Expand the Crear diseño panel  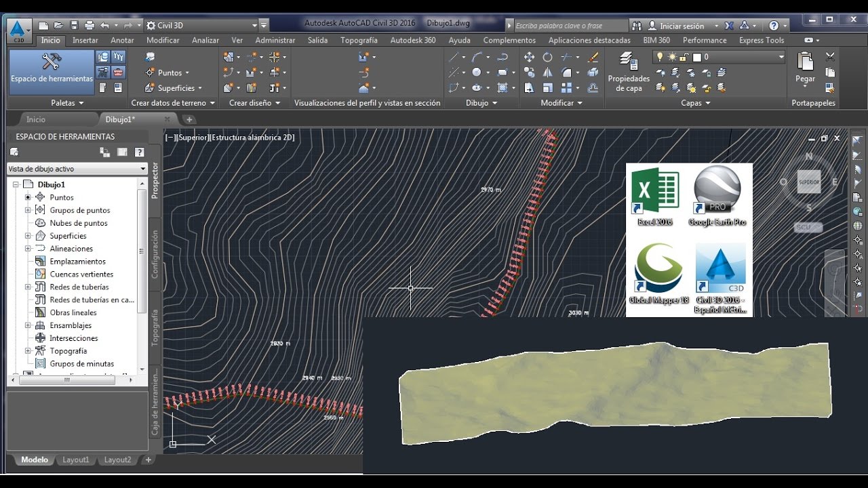point(277,103)
